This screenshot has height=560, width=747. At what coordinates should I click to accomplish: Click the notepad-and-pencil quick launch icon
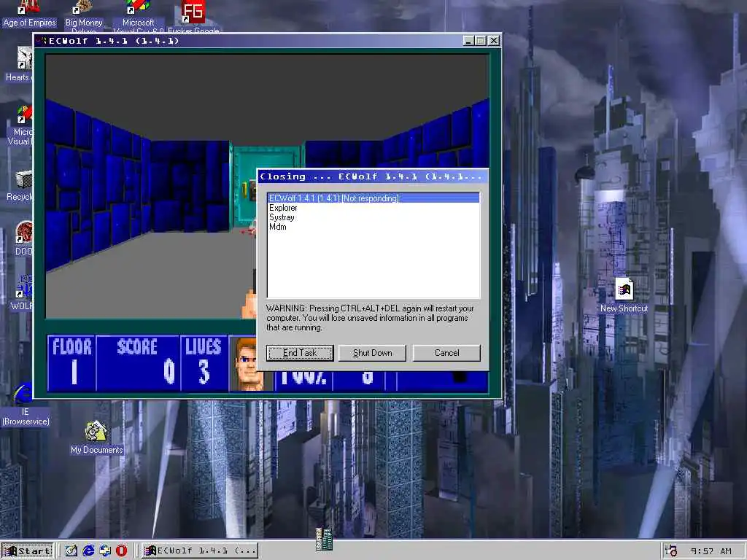(x=71, y=551)
